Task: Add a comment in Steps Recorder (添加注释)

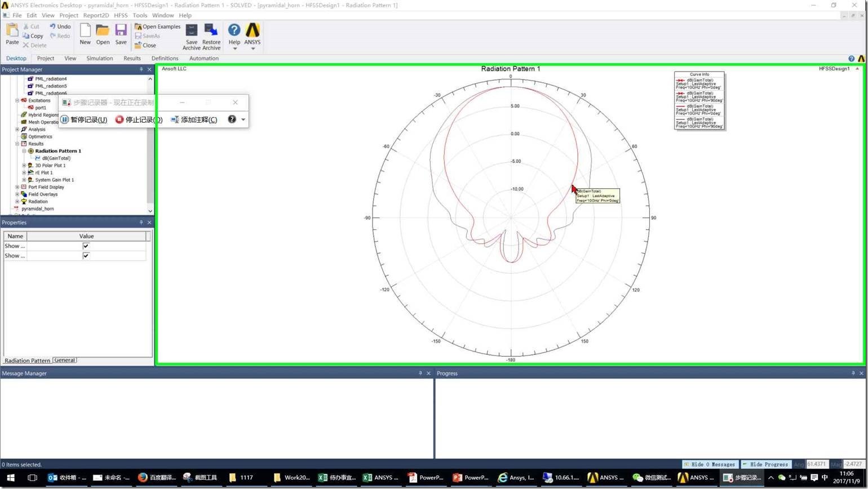Action: click(194, 119)
